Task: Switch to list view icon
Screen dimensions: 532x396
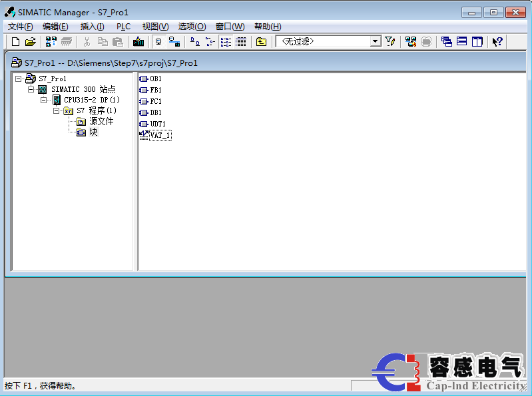Action: coord(226,42)
